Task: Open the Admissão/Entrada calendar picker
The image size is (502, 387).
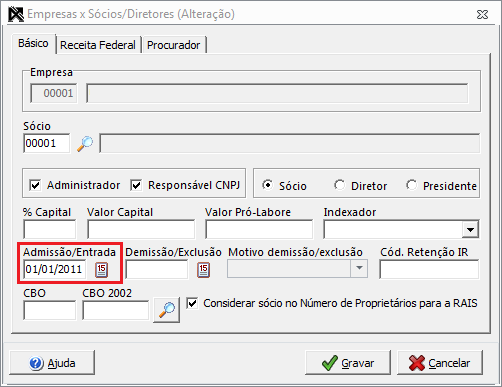Action: [102, 270]
